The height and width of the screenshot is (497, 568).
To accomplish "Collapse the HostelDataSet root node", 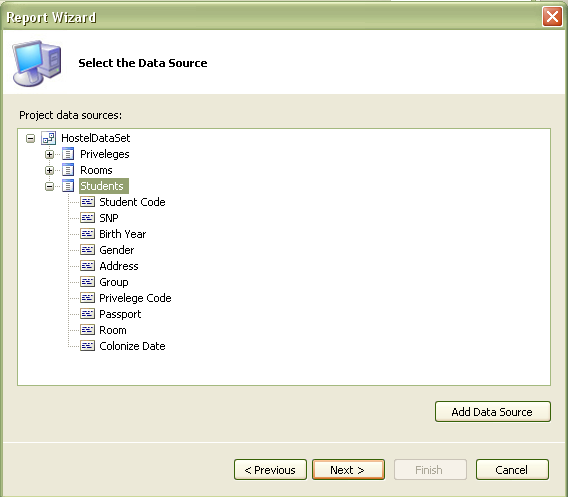I will coord(30,138).
